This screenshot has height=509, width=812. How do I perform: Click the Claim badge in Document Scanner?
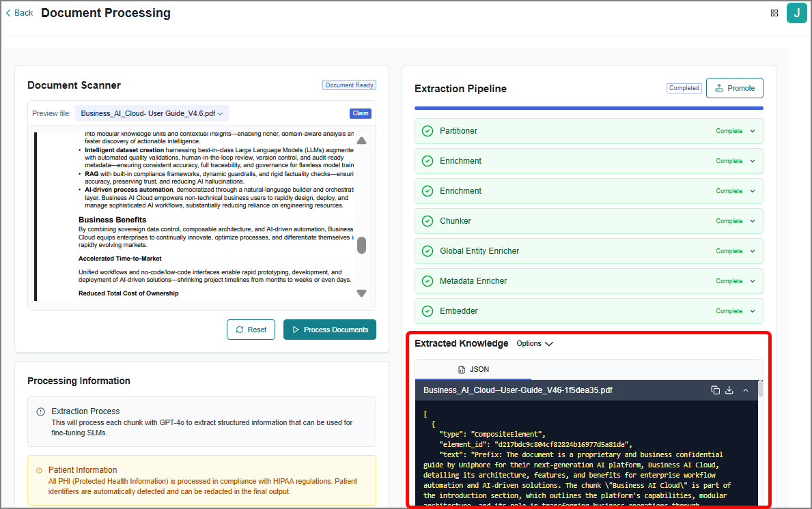click(361, 113)
